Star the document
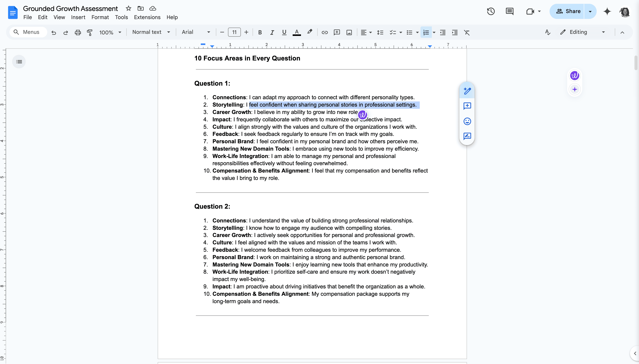This screenshot has width=639, height=364. coord(129,9)
